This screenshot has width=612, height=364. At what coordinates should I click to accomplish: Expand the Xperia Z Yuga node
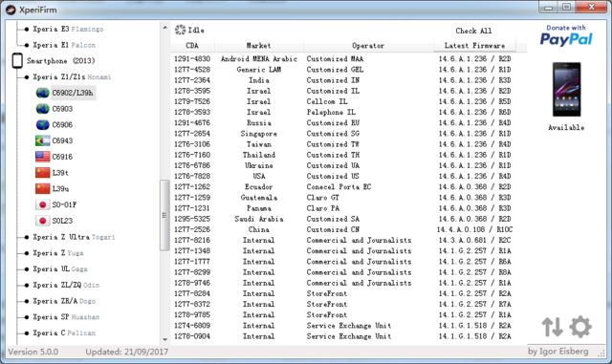point(58,253)
